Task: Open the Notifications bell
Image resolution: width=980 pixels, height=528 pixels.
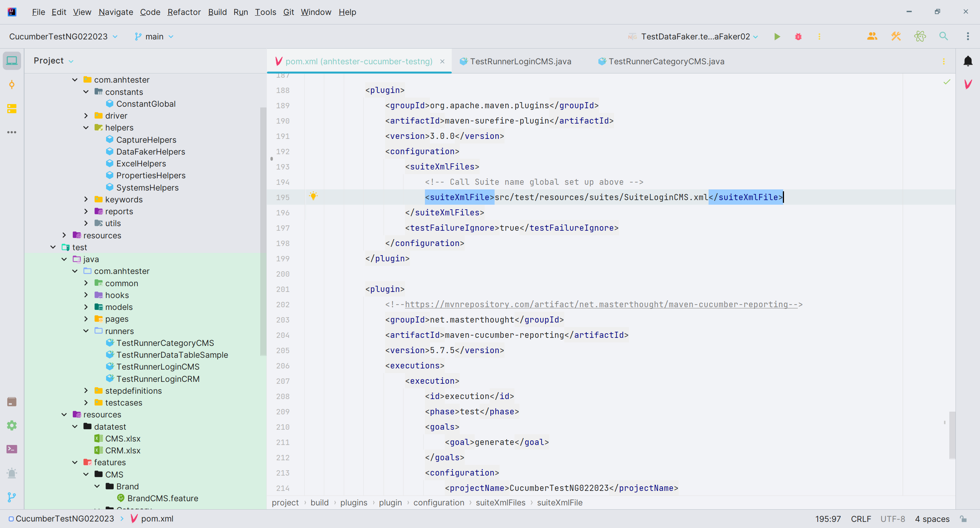Action: [x=968, y=61]
